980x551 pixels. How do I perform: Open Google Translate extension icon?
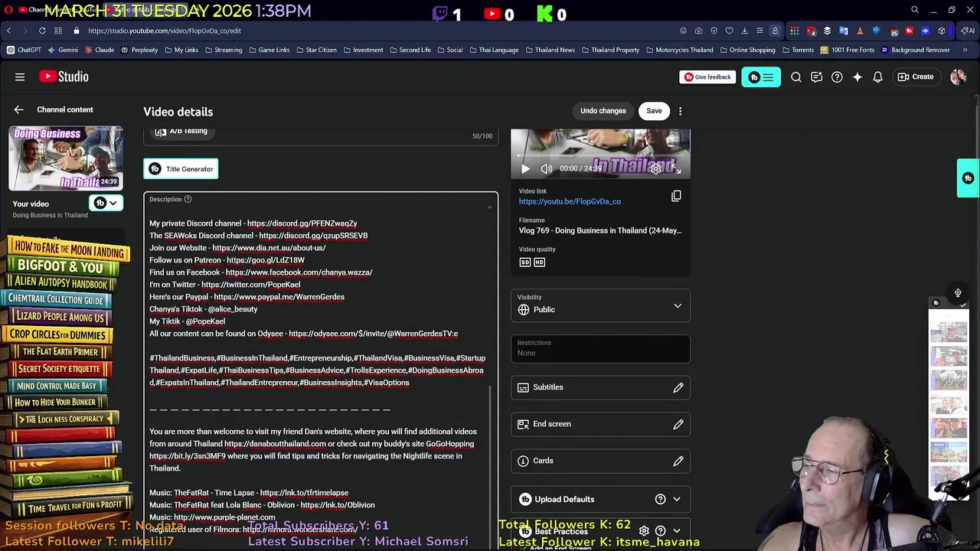pos(844,31)
